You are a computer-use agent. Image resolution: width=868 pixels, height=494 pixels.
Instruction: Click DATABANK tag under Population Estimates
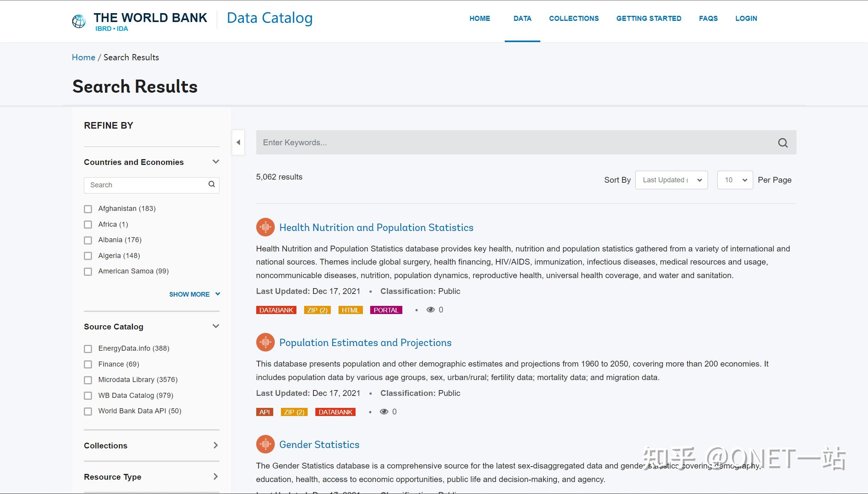(335, 412)
